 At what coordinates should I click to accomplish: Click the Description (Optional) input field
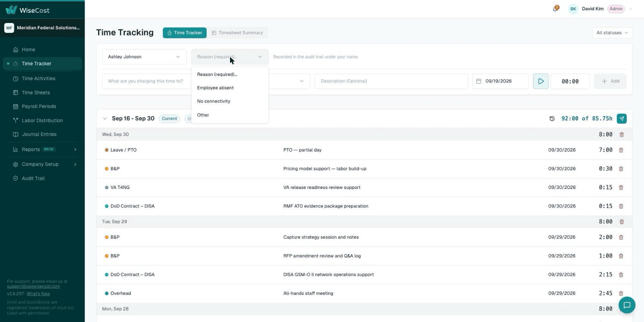pos(391,81)
